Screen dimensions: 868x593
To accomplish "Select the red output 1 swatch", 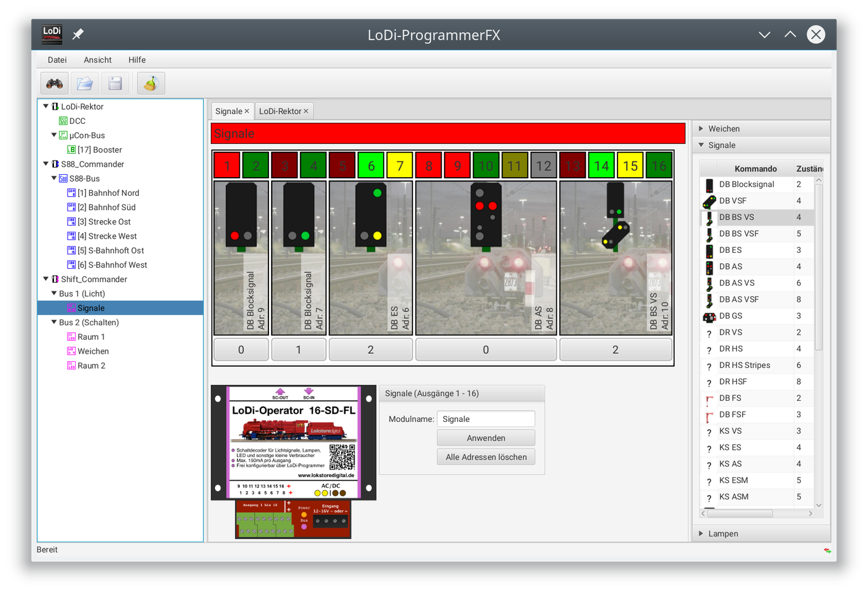I will pyautogui.click(x=227, y=165).
